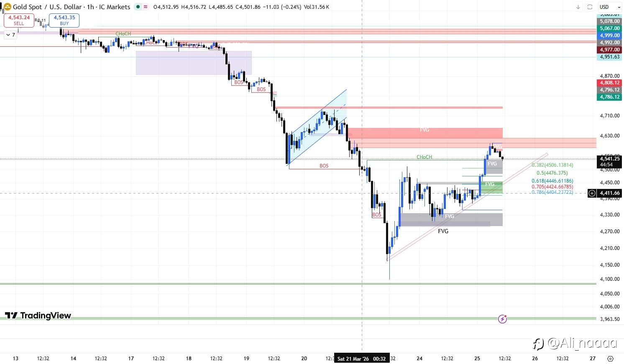Click the fullscreen frame icon
Image resolution: width=624 pixels, height=364 pixels.
(590, 7)
